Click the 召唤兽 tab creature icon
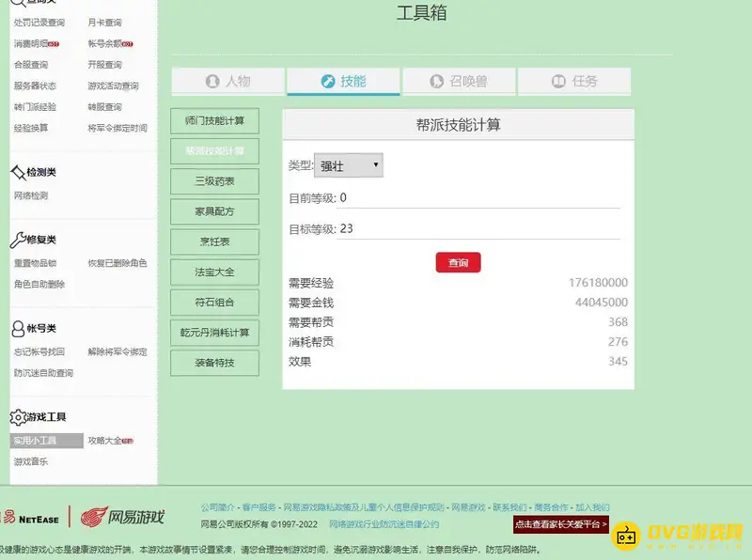The width and height of the screenshot is (752, 560). pyautogui.click(x=436, y=81)
